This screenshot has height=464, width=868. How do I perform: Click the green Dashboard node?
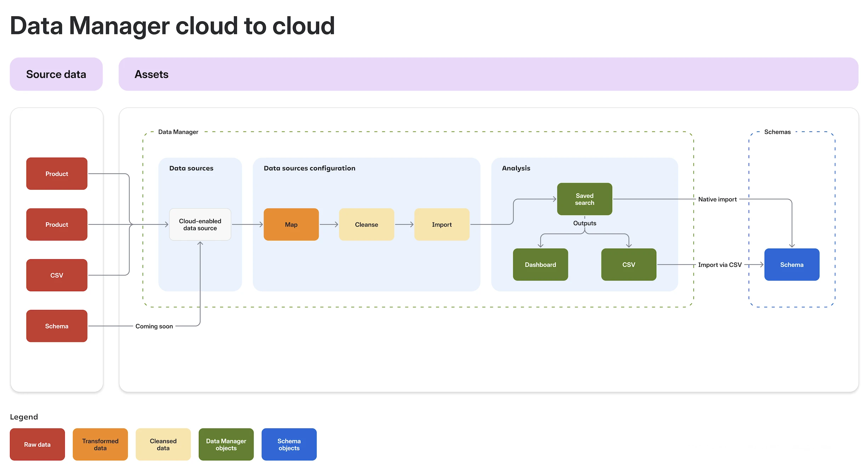point(540,265)
